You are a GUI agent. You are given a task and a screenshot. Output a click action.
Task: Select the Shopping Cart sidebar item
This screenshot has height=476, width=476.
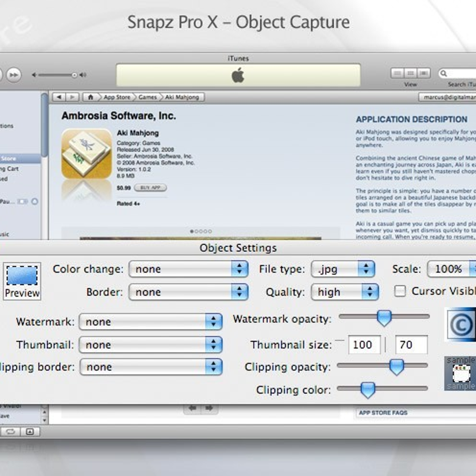pyautogui.click(x=9, y=169)
